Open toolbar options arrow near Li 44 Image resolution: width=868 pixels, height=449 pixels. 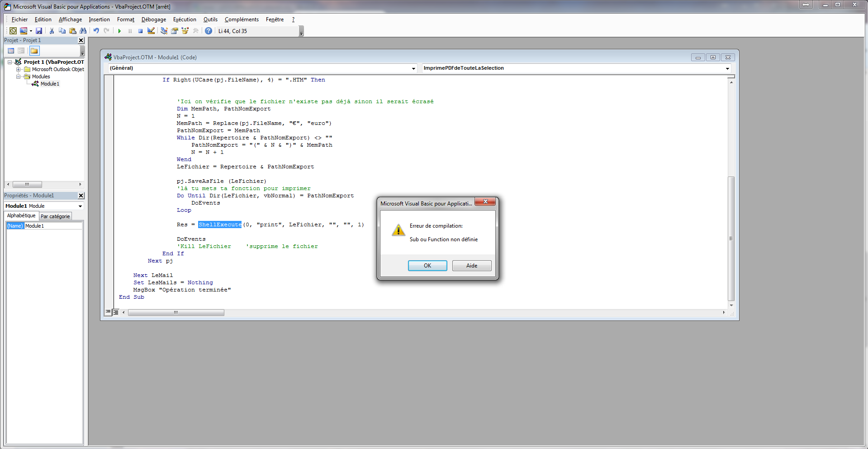coord(301,31)
